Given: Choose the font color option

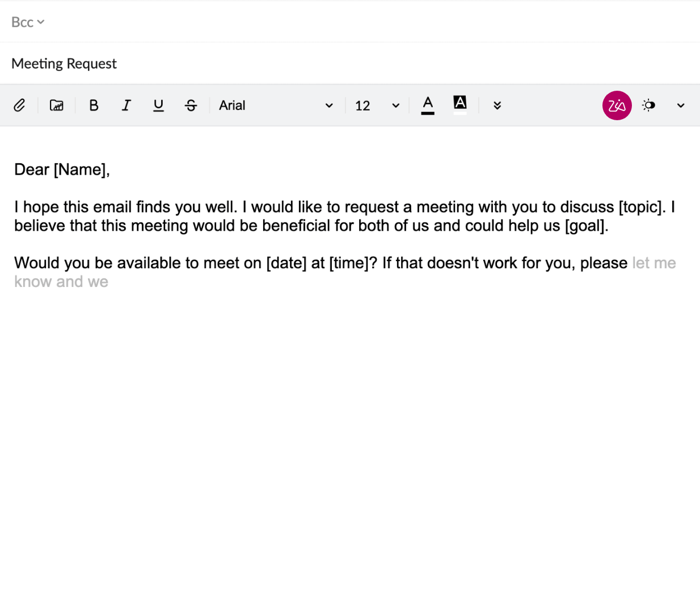Looking at the screenshot, I should coord(428,105).
